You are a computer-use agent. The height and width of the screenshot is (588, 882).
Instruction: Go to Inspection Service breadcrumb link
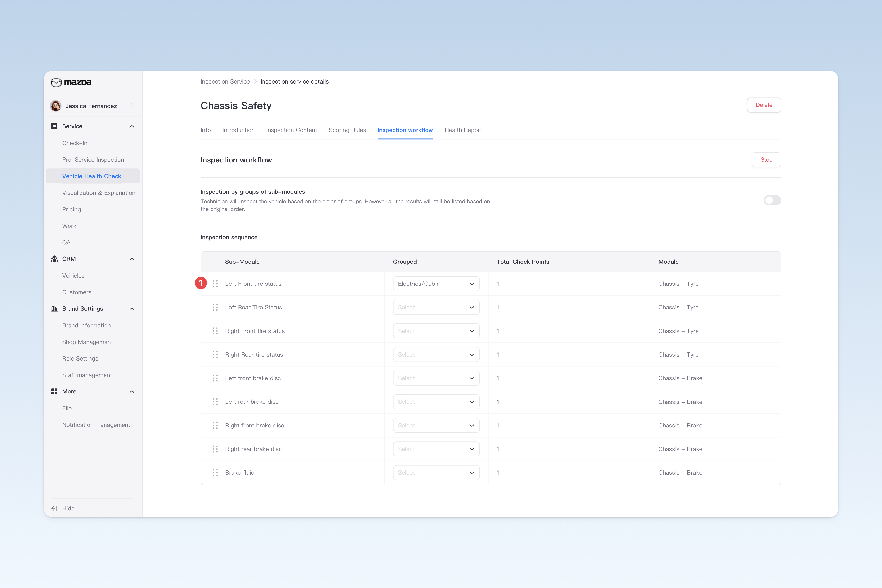point(225,82)
